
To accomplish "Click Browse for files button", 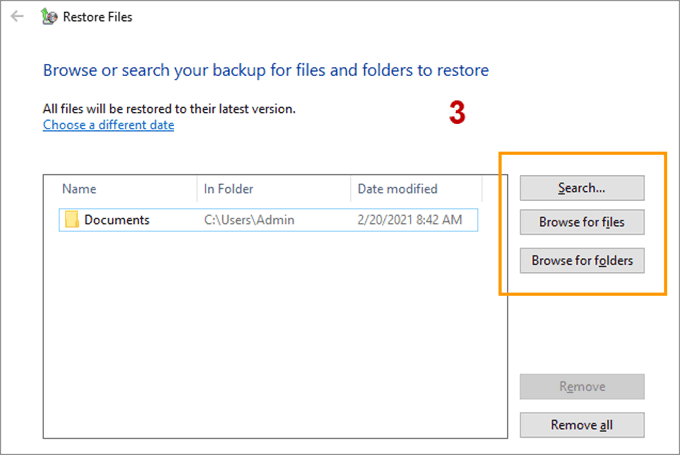I will [x=582, y=222].
